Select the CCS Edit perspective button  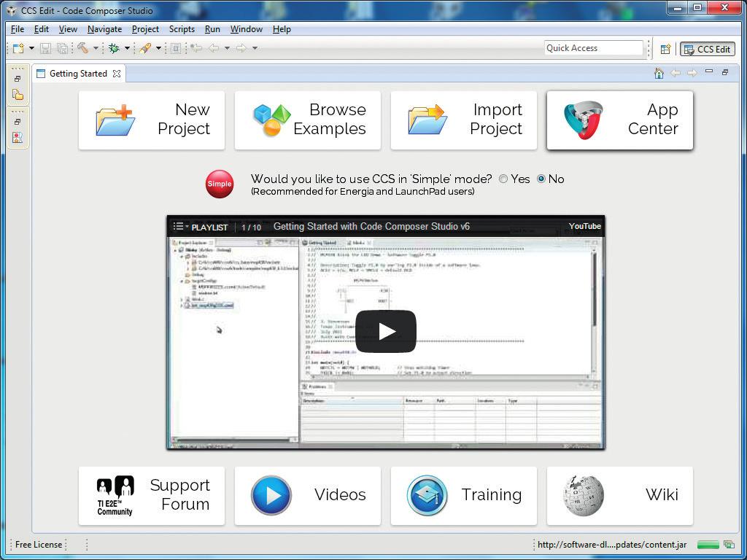(708, 49)
